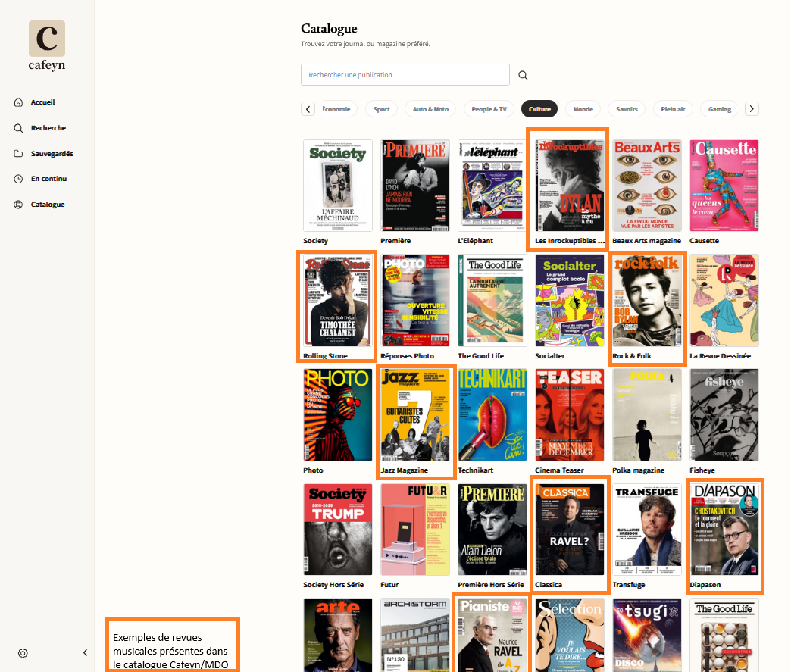This screenshot has height=672, width=791.
Task: Select the Savoirs category
Action: click(627, 109)
